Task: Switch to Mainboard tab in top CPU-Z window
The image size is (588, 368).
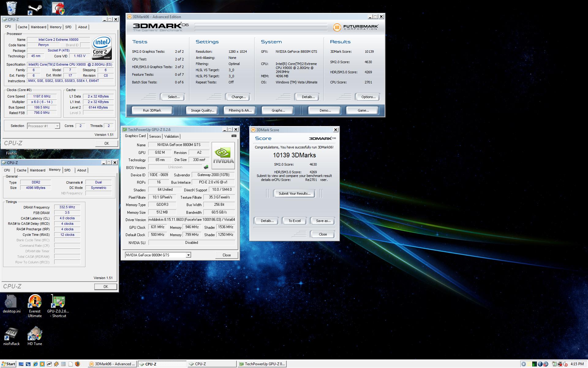Action: click(x=39, y=27)
